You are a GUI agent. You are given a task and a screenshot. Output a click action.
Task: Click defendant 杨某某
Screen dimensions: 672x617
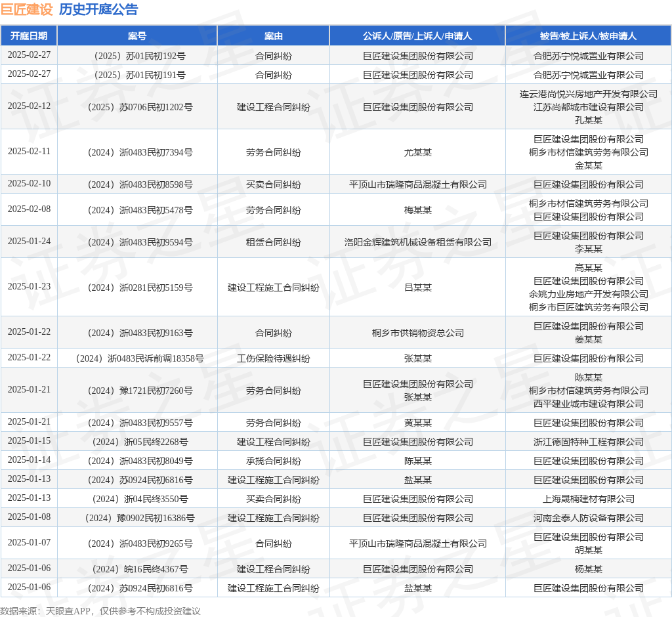pyautogui.click(x=589, y=569)
